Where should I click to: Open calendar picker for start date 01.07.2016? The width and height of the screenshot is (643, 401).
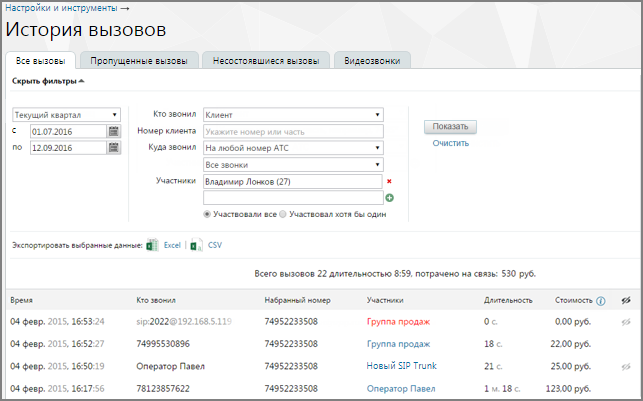pos(114,132)
